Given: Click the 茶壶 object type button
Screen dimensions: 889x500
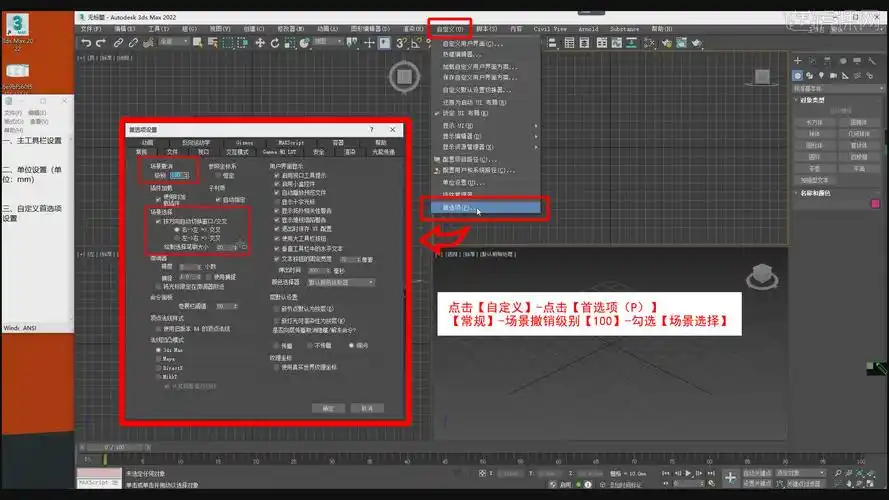Looking at the screenshot, I should [x=815, y=169].
